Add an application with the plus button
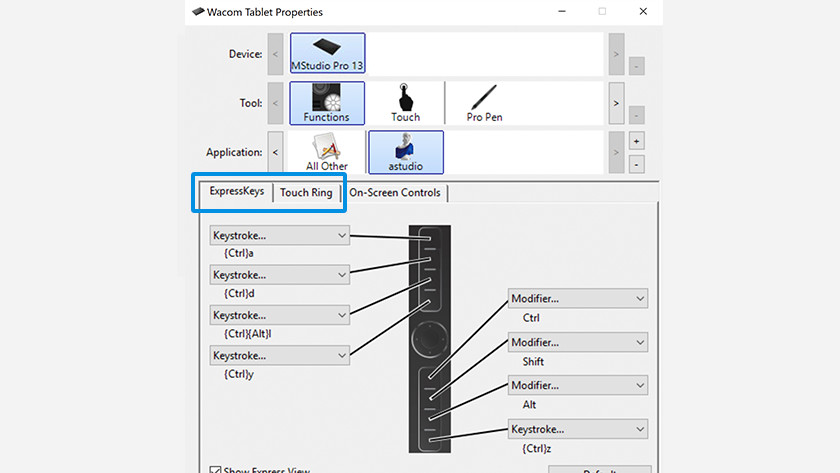The height and width of the screenshot is (473, 840). click(637, 141)
